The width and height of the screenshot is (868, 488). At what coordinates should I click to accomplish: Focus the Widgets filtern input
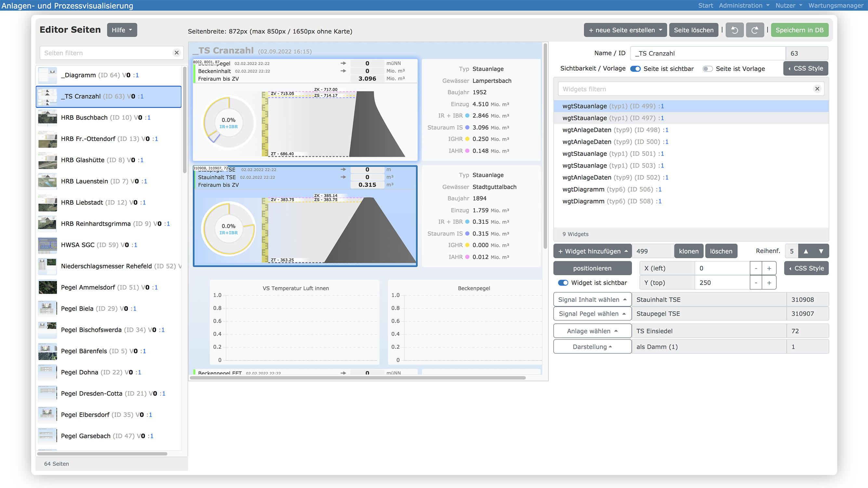[686, 89]
